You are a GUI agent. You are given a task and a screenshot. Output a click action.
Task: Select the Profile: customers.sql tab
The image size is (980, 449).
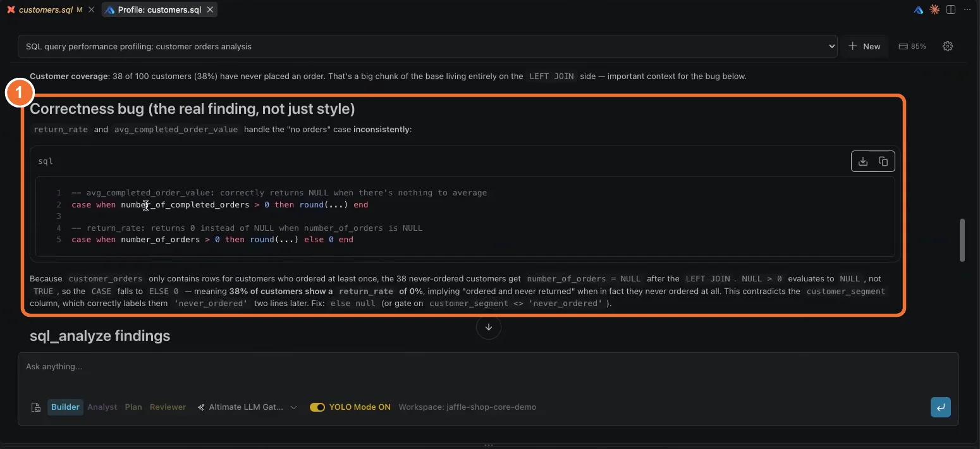click(x=159, y=9)
